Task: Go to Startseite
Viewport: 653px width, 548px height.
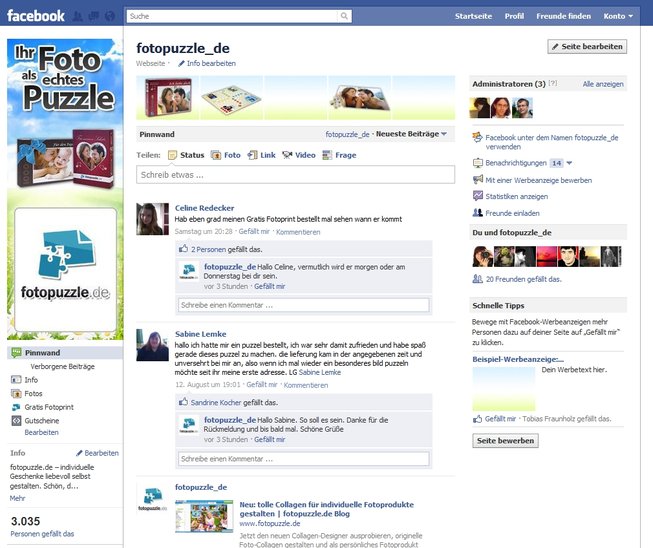Action: coord(473,16)
